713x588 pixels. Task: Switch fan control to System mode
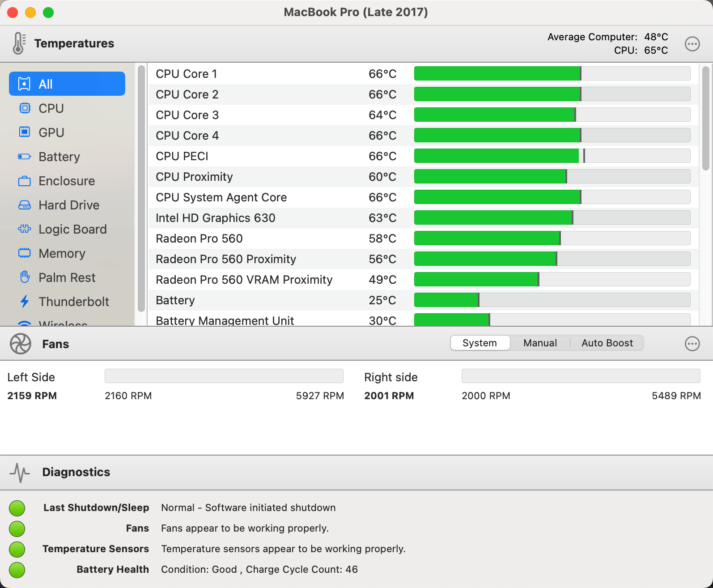click(480, 343)
